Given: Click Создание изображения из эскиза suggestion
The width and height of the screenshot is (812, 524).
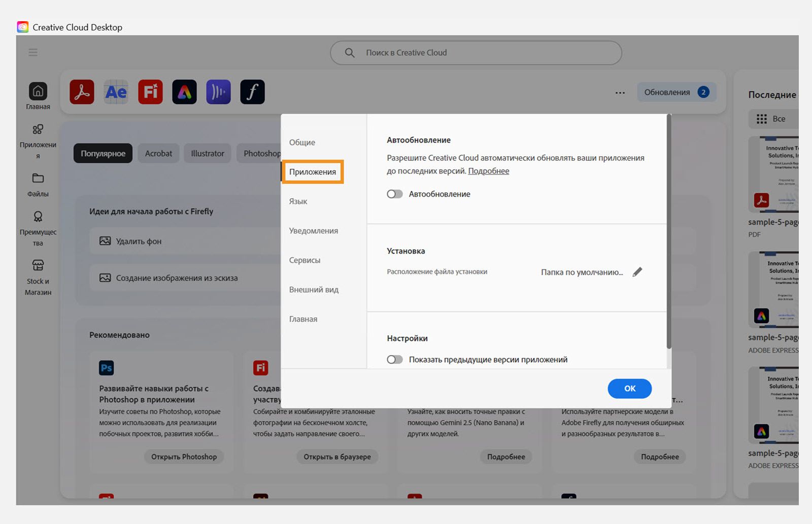Looking at the screenshot, I should pyautogui.click(x=185, y=277).
